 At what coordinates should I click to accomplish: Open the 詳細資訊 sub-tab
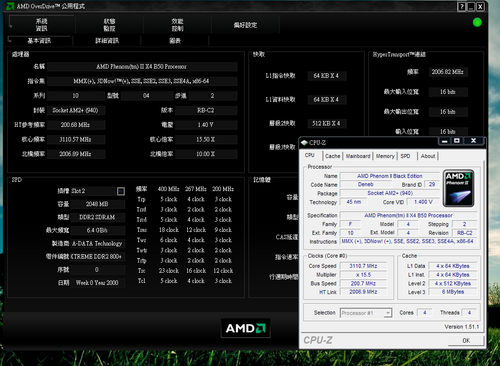click(x=107, y=41)
